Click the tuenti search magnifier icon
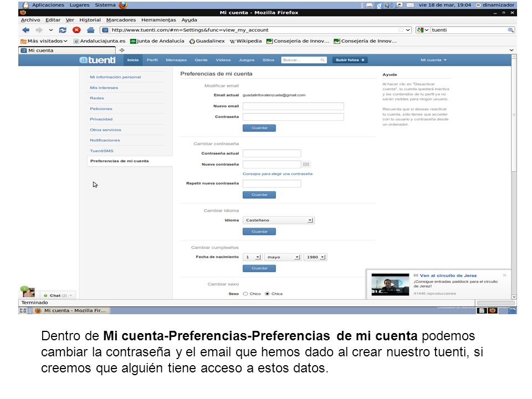Viewport: 532px width, 399px height. click(323, 60)
